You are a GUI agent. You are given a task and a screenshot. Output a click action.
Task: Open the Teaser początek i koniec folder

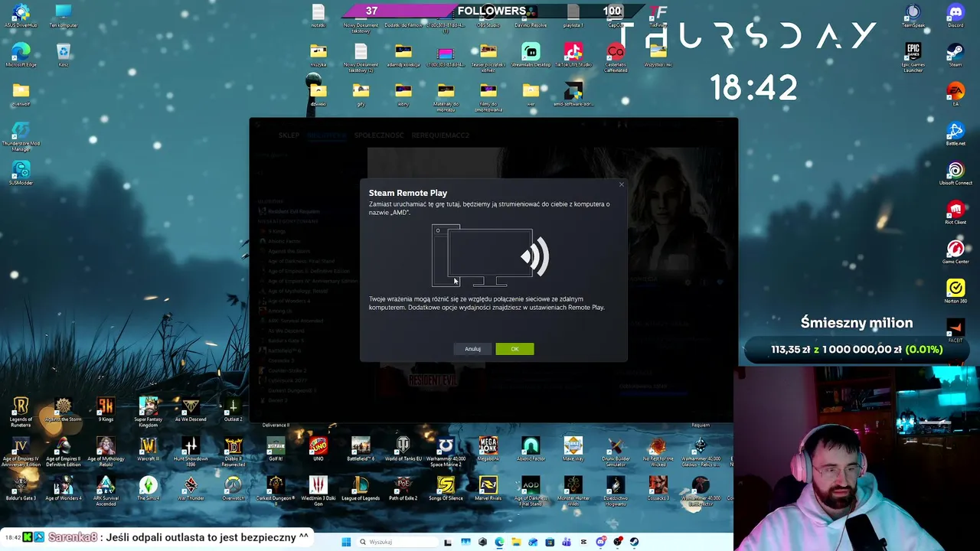coord(488,57)
